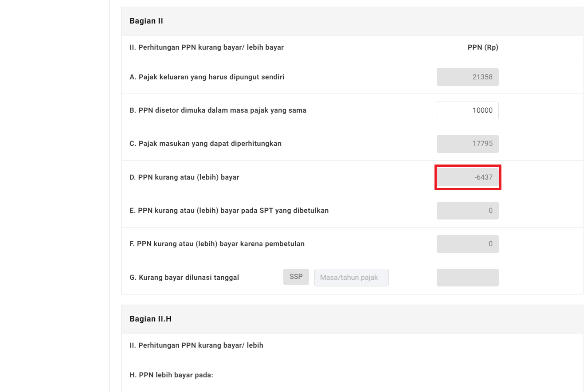This screenshot has height=392, width=587.
Task: Select the Pajak keluaran field showing 21358
Action: [x=467, y=77]
